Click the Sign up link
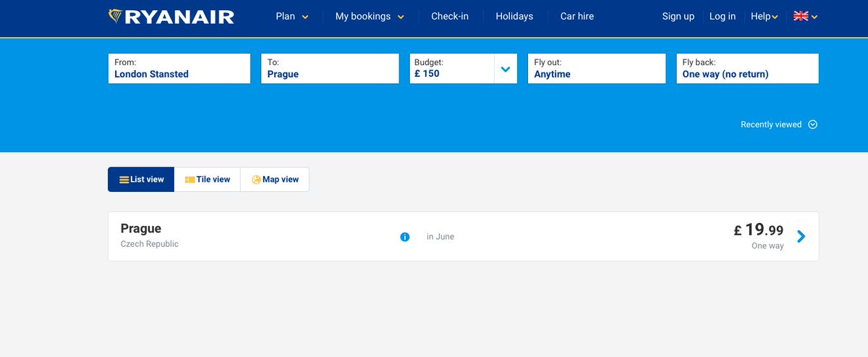 (678, 17)
